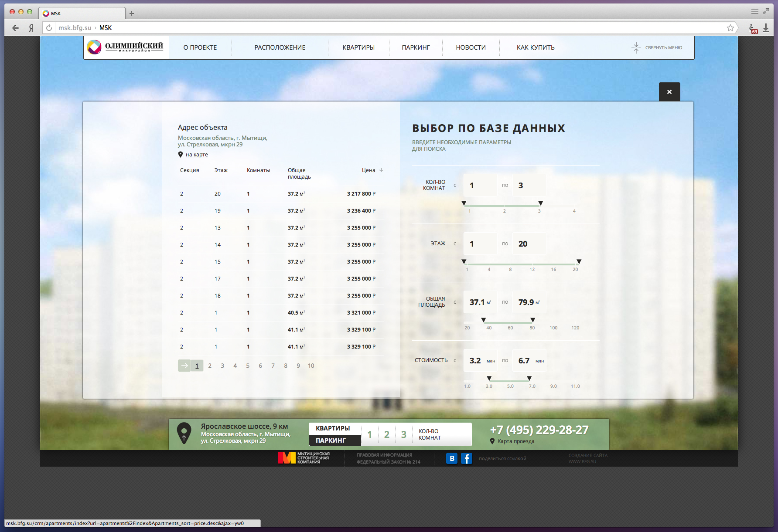Click the Yandex home button

(x=31, y=28)
